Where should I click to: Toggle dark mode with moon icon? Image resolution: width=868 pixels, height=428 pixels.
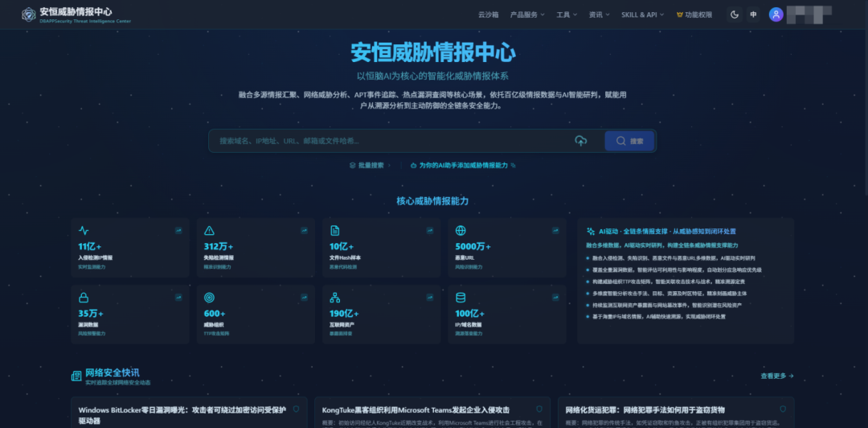pos(735,15)
